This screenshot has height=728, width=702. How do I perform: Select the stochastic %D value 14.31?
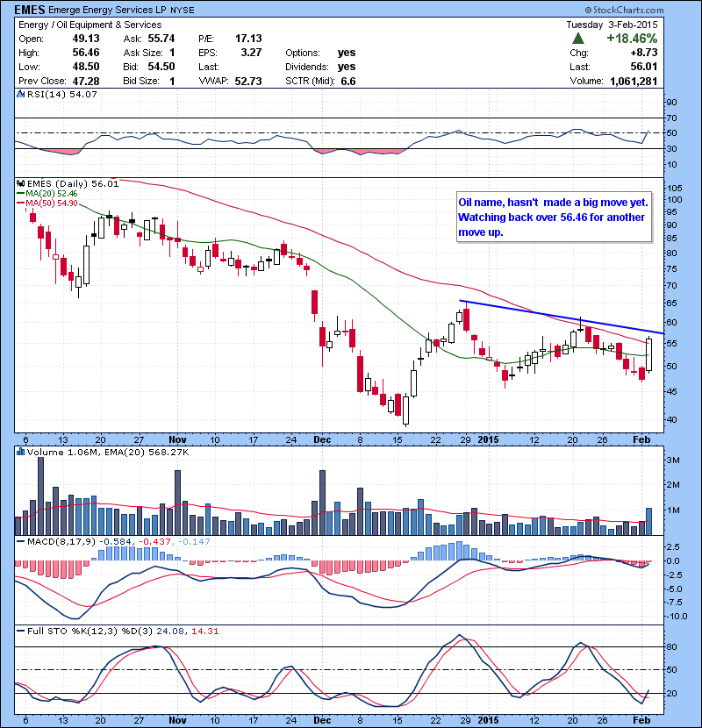204,631
